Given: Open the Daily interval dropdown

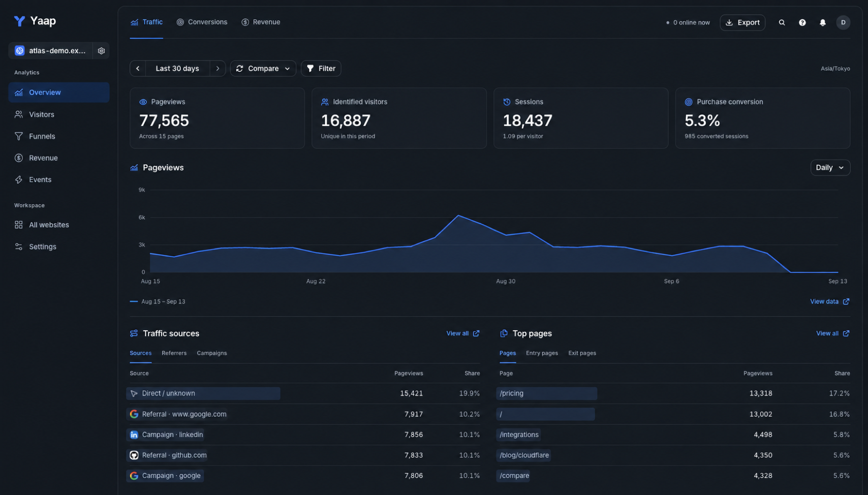Looking at the screenshot, I should [x=830, y=168].
